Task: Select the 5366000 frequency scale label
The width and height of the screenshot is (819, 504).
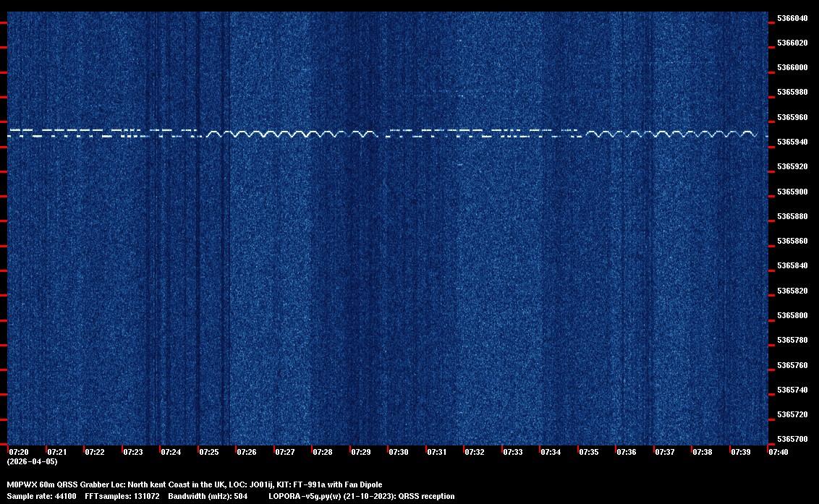Action: tap(793, 68)
